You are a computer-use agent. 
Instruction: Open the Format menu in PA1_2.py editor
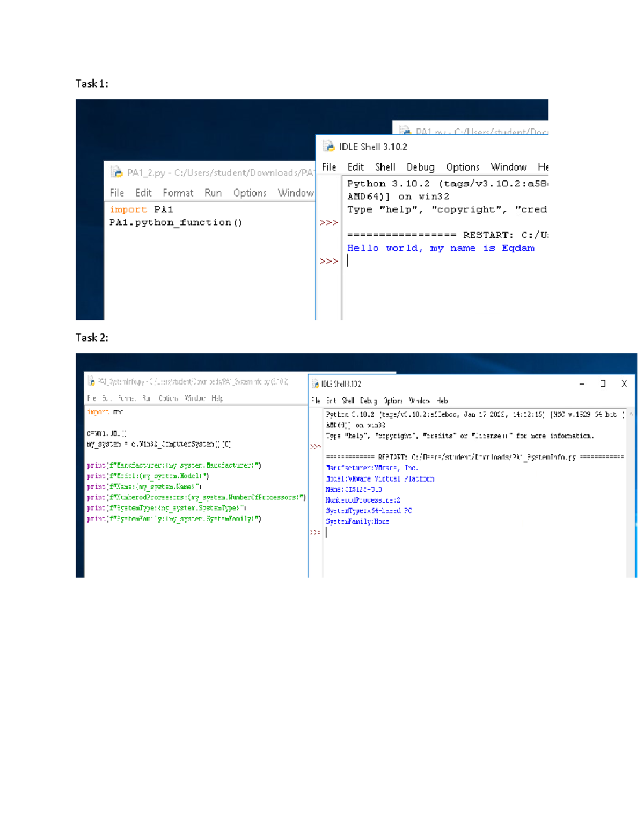178,193
